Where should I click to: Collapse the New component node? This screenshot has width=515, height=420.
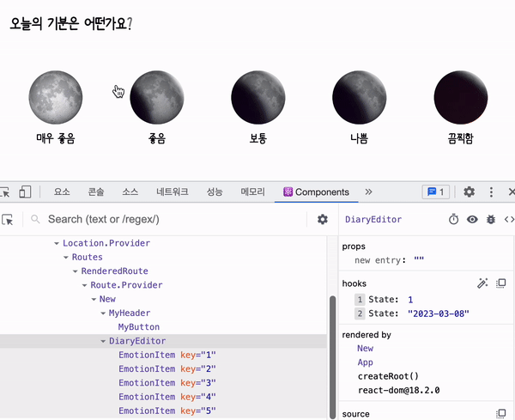[x=94, y=300]
